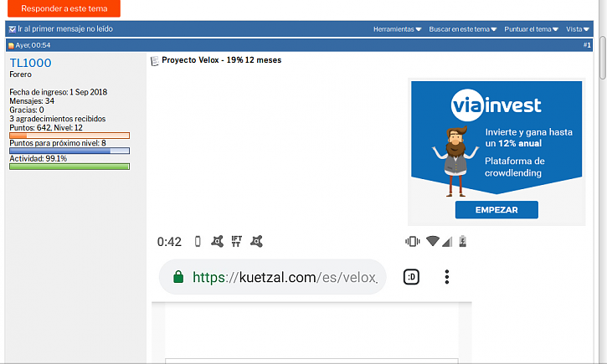Screen dimensions: 607x364
Task: Click the Fecha de ingreso text
Action: pos(58,92)
